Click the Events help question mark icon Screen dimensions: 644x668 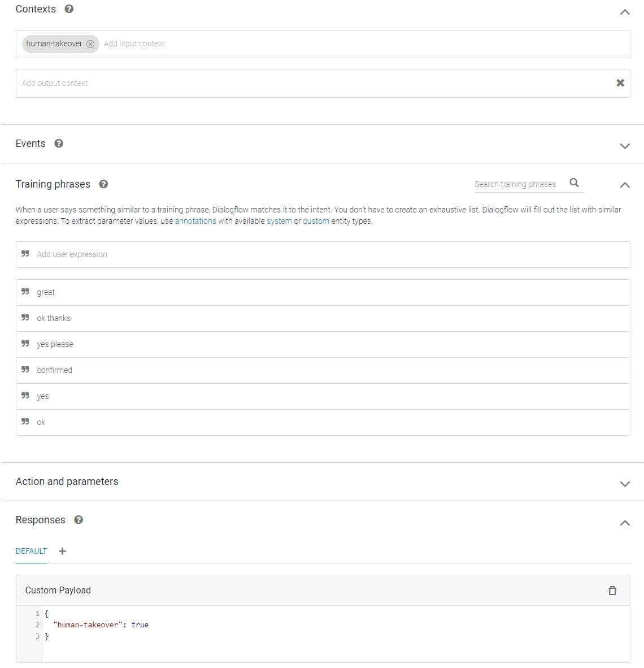tap(59, 144)
